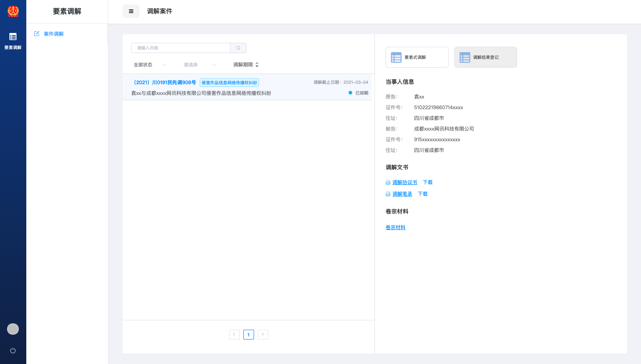Click the file icon beside 调解协议书
Viewport: 641px width, 364px height.
click(x=388, y=183)
